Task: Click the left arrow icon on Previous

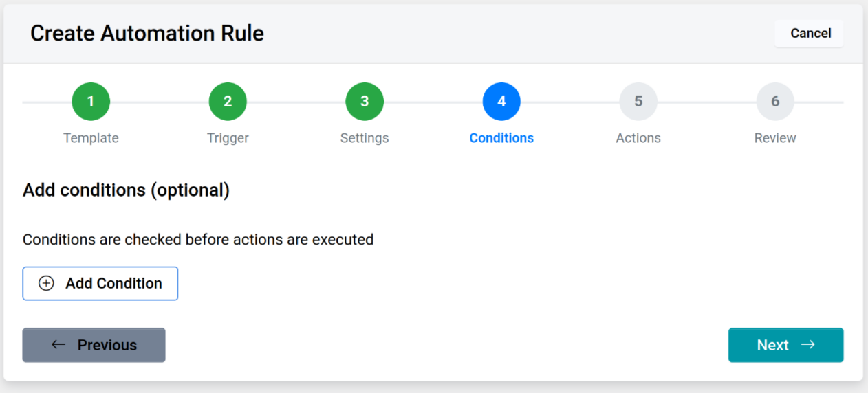Action: [x=58, y=345]
